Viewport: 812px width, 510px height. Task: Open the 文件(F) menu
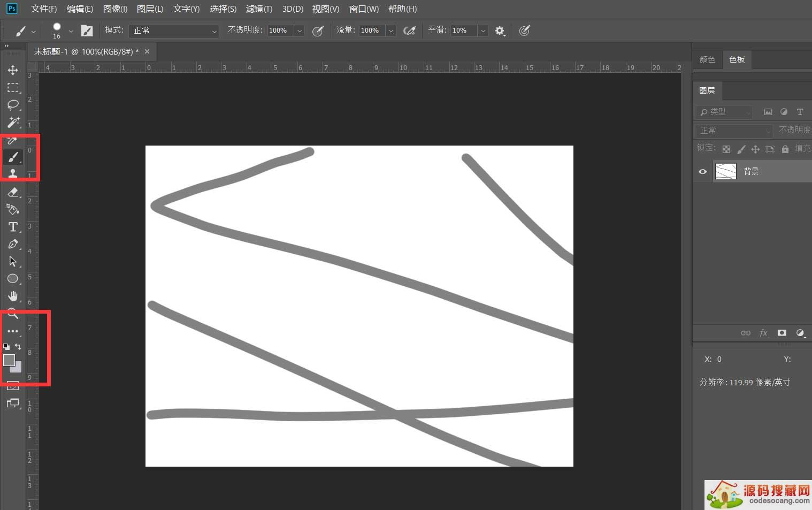[44, 9]
